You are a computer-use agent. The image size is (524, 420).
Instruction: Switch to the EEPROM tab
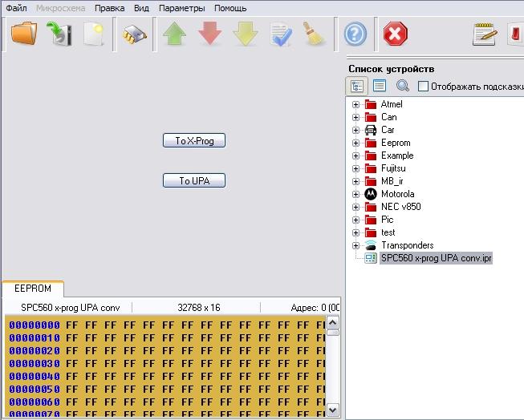(33, 289)
